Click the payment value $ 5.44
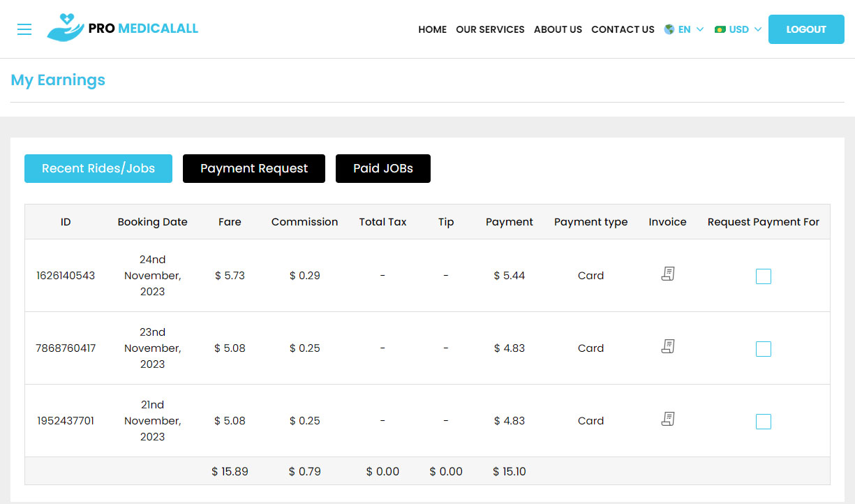 point(510,276)
